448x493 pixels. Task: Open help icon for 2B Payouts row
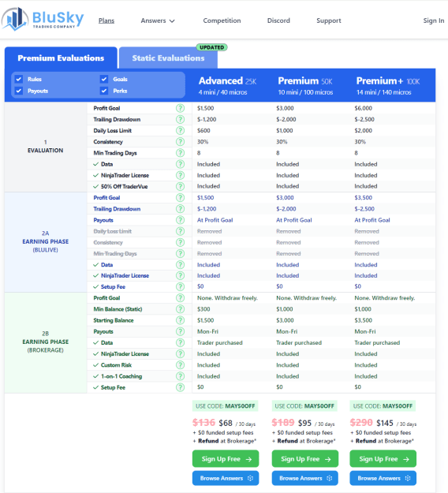click(180, 331)
